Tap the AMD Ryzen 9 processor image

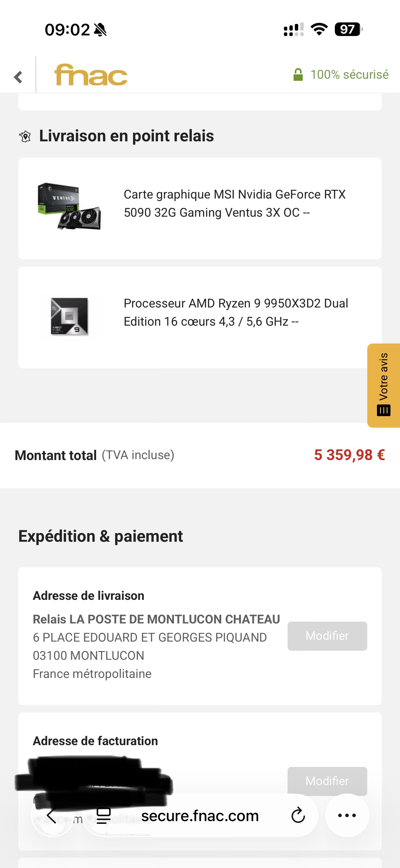(69, 317)
